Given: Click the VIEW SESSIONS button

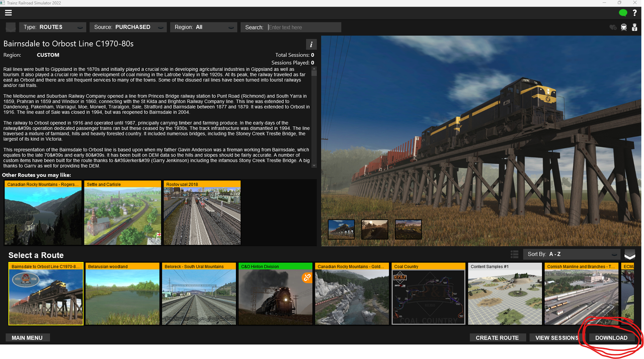Looking at the screenshot, I should (556, 338).
